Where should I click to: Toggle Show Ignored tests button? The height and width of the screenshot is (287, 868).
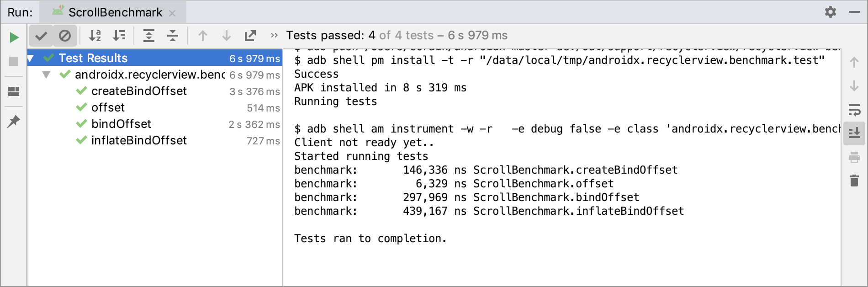65,36
